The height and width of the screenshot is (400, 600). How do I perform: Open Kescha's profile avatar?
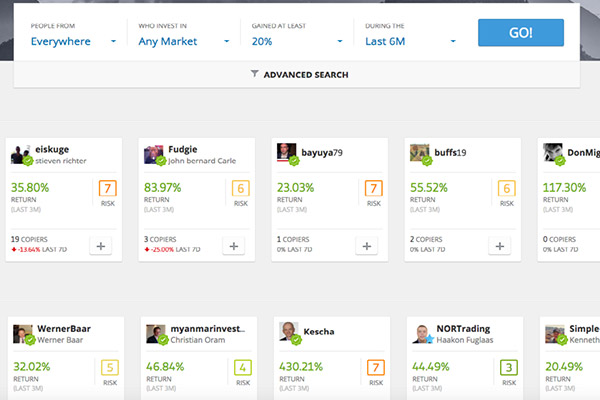pos(289,331)
